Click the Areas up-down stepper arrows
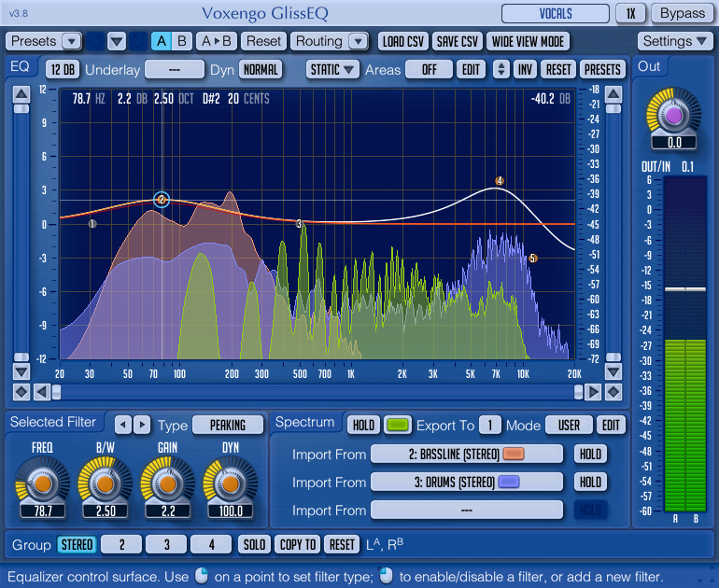This screenshot has height=588, width=719. pos(501,70)
